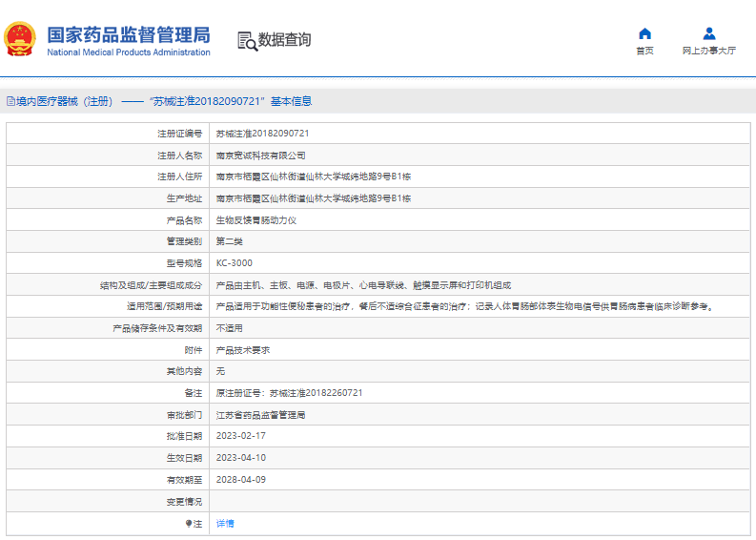Click approval date 2023-02-17
Screen dimensions: 756x540
tap(240, 436)
